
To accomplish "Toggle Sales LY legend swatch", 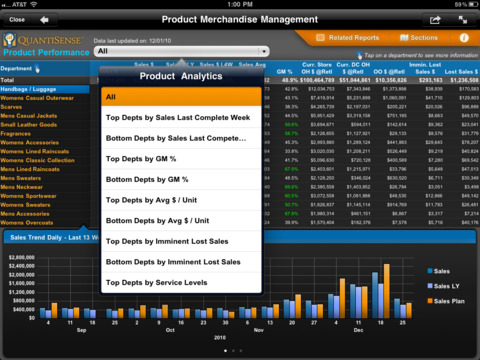I will (430, 286).
